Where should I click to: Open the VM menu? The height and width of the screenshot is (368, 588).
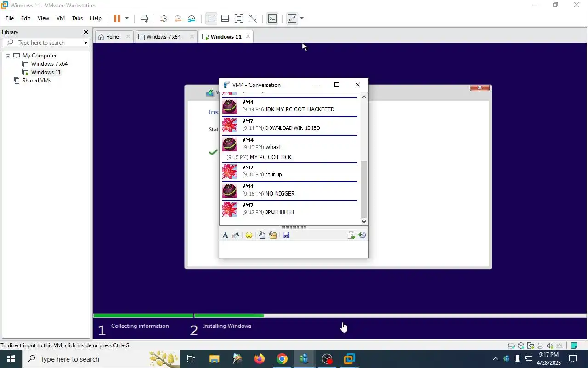(x=61, y=18)
